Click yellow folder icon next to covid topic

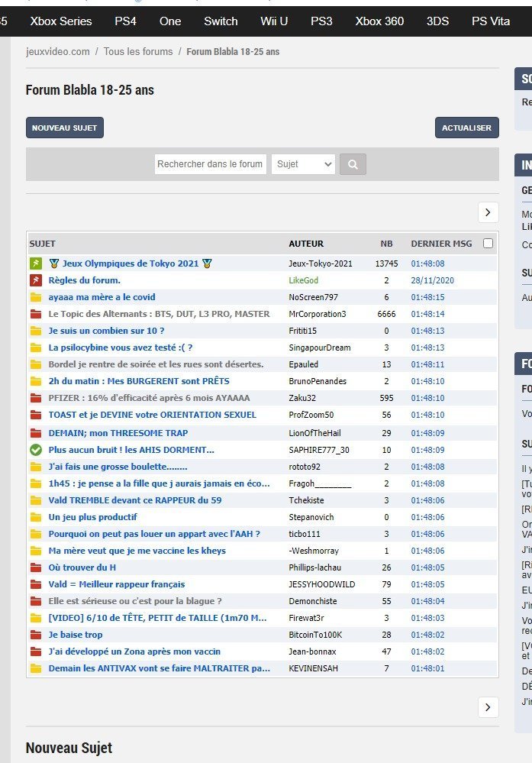click(x=35, y=297)
